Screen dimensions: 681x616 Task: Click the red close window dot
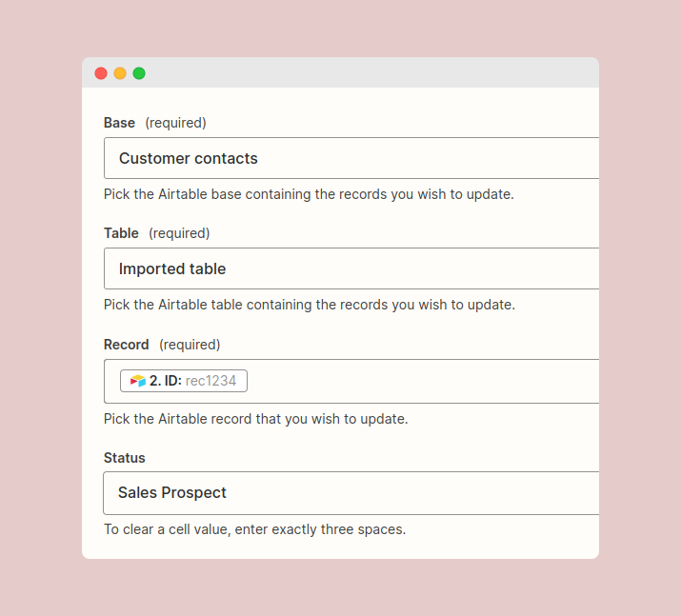[101, 73]
